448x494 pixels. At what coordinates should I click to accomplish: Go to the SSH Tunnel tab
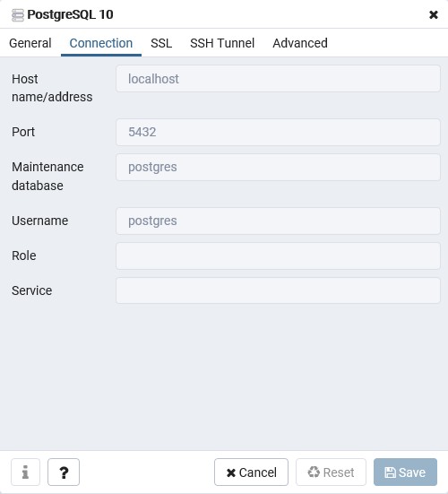click(x=222, y=43)
